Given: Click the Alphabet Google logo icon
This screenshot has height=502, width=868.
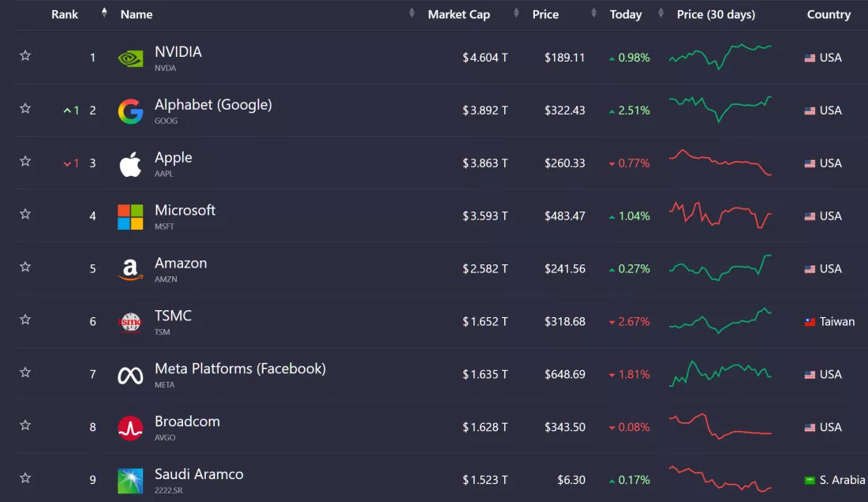Looking at the screenshot, I should pos(130,111).
